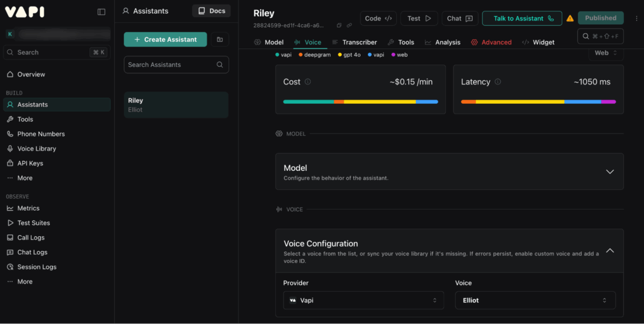Click the Cost info icon

308,82
